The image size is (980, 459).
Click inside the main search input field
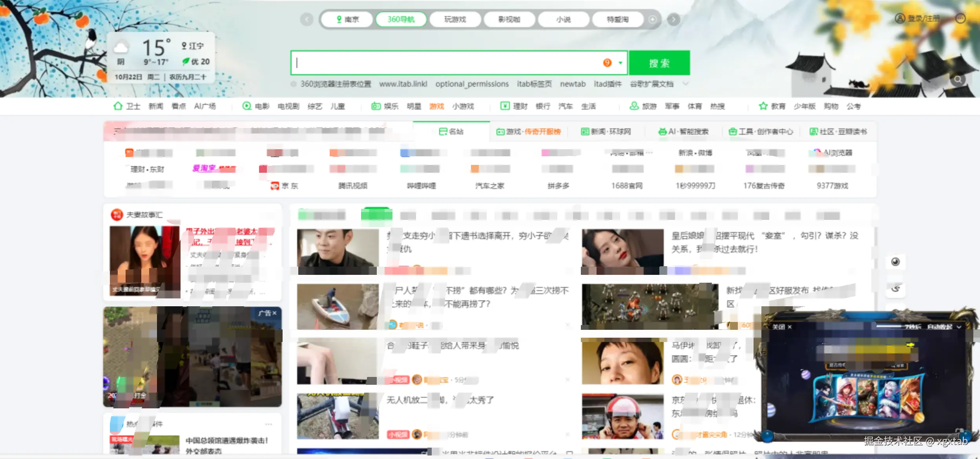coord(432,62)
